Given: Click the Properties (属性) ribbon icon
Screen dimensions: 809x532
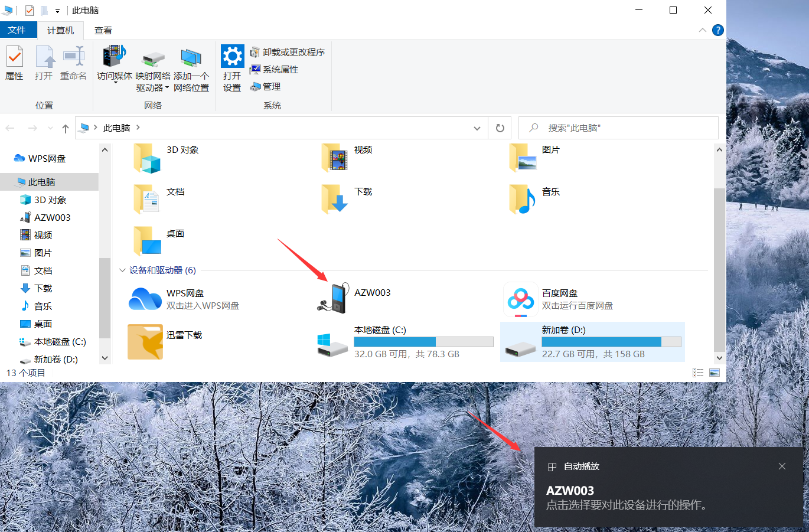Looking at the screenshot, I should tap(15, 63).
